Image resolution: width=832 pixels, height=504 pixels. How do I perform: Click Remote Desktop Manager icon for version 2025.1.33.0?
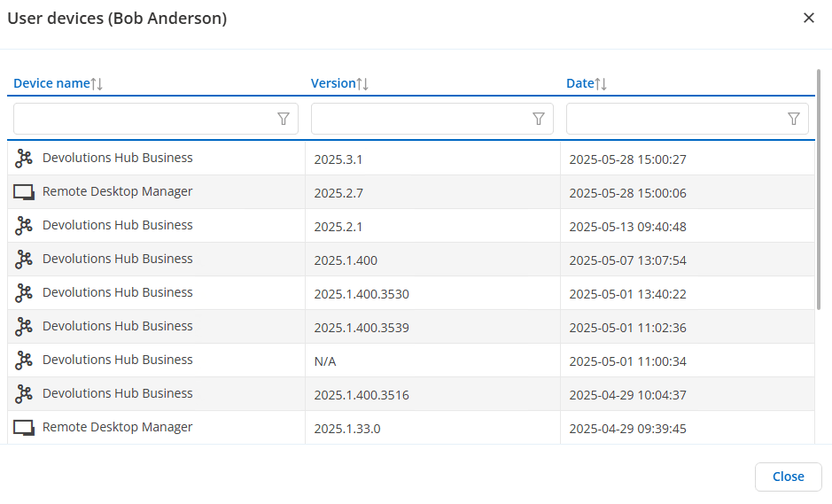[x=24, y=428]
